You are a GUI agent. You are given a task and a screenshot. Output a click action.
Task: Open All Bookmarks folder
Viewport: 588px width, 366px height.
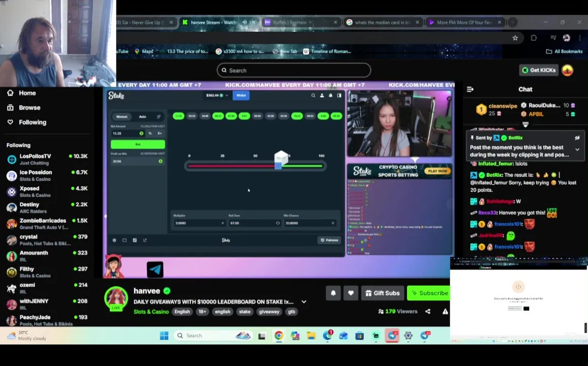564,51
